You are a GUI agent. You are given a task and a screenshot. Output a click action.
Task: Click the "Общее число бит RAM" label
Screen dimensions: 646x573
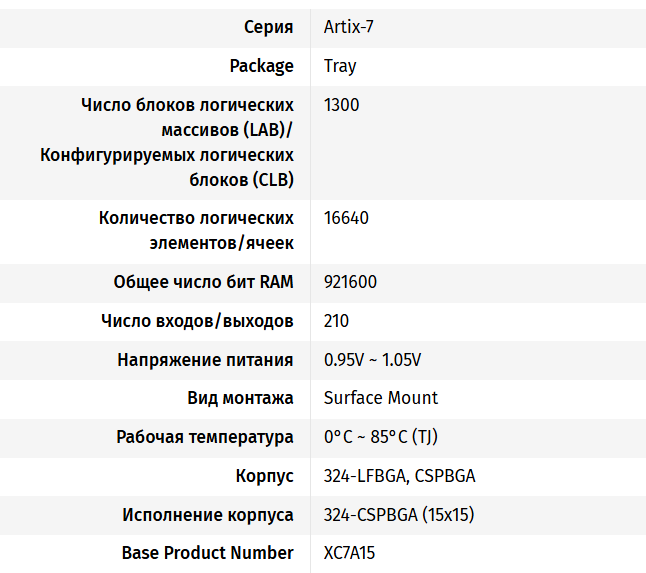(x=203, y=282)
